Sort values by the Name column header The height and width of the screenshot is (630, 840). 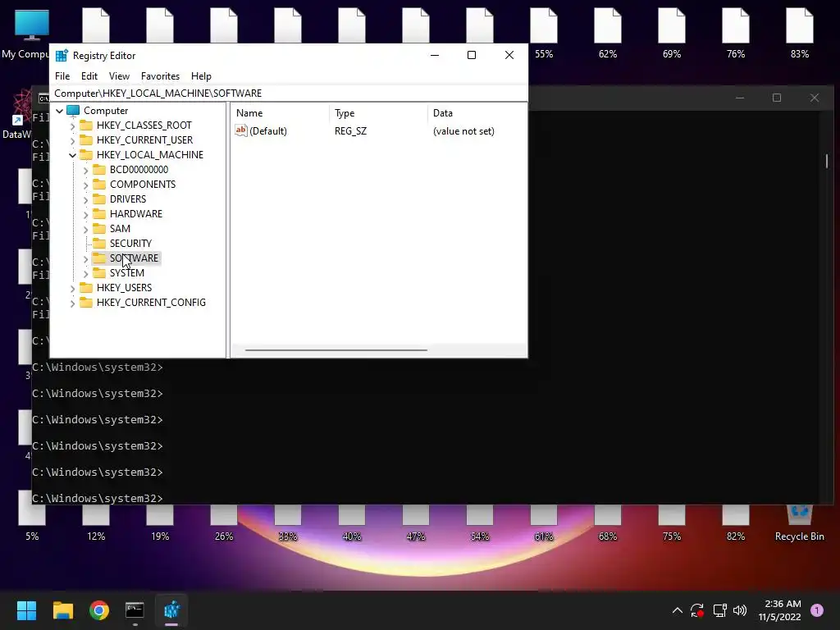[x=281, y=113]
